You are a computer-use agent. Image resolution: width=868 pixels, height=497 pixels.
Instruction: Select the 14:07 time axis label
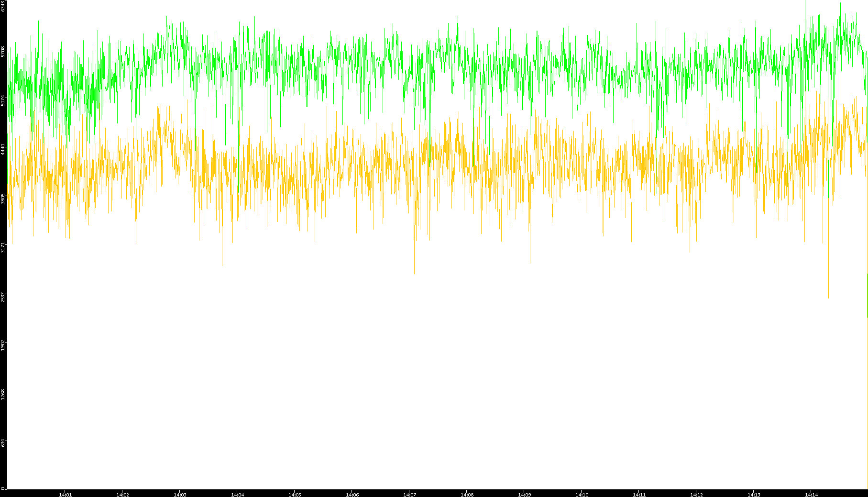click(x=409, y=495)
